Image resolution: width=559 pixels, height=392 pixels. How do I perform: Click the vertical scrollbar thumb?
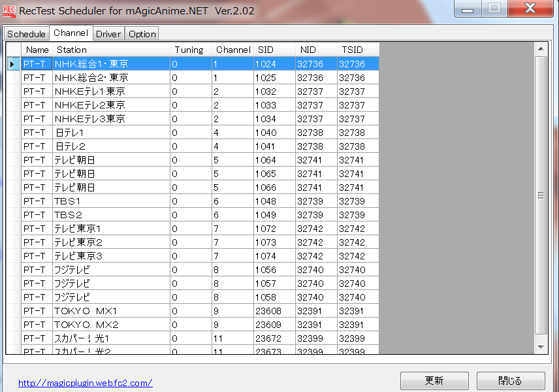click(541, 195)
